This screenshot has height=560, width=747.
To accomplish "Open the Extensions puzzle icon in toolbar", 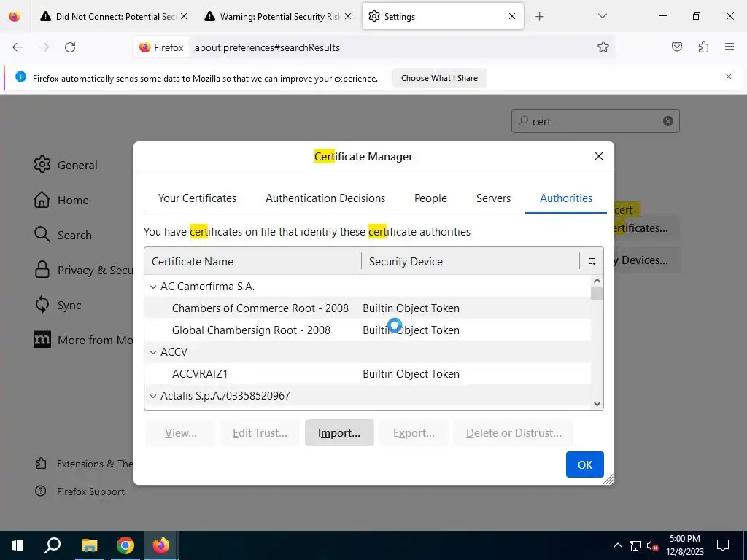I will coord(703,47).
